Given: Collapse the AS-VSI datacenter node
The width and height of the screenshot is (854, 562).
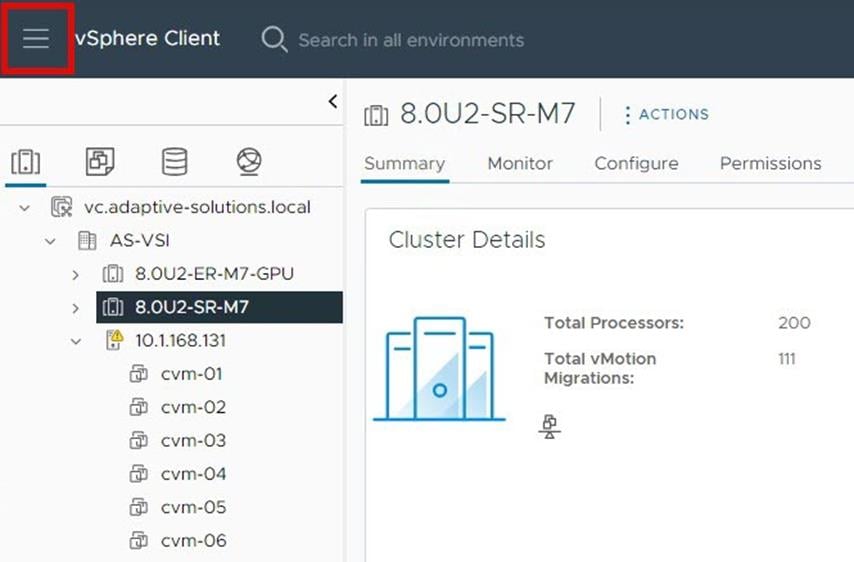Looking at the screenshot, I should [50, 241].
